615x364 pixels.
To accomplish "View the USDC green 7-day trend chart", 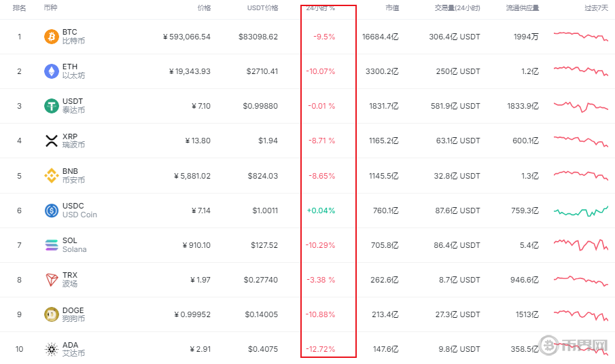I will click(580, 211).
